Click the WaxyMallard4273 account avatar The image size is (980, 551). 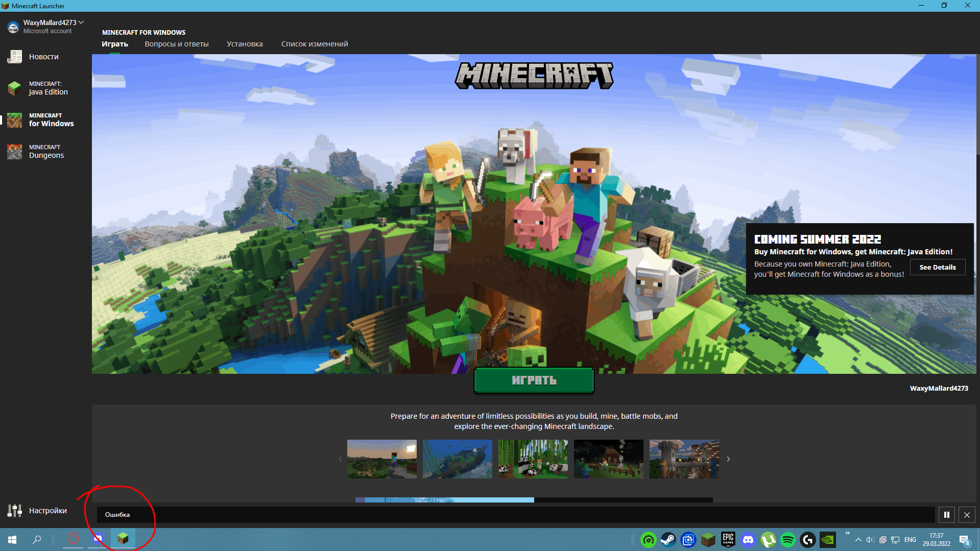pos(13,27)
